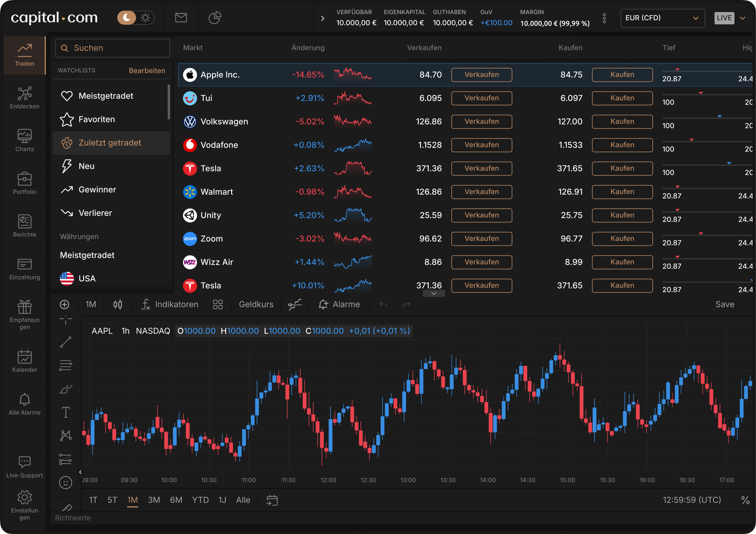Open the EUR (CFD) account dropdown
Screen dimensions: 756x534
click(662, 18)
